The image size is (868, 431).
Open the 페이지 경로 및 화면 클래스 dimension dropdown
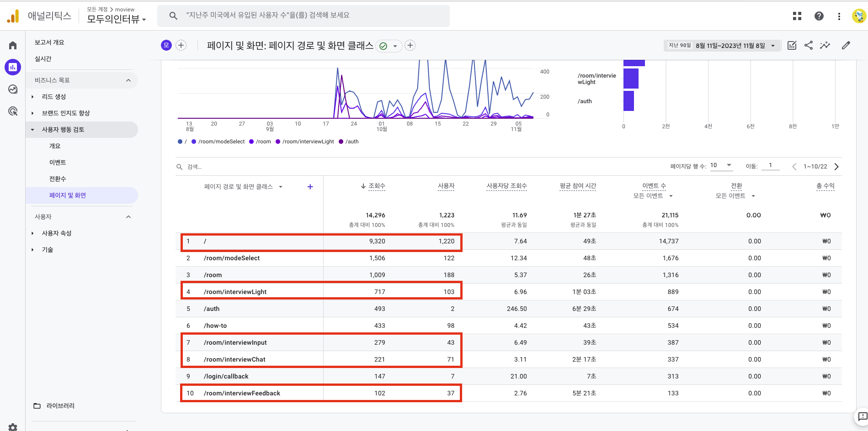(243, 187)
